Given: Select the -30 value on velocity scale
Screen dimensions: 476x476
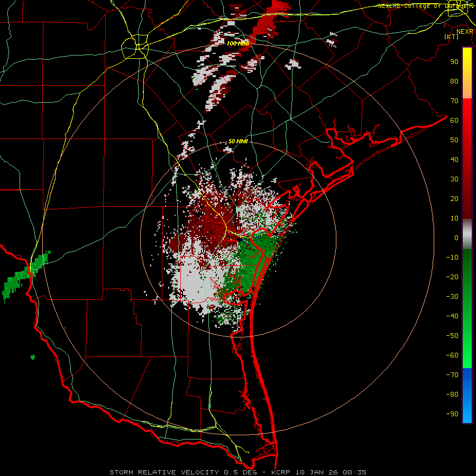Looking at the screenshot, I should tap(452, 297).
